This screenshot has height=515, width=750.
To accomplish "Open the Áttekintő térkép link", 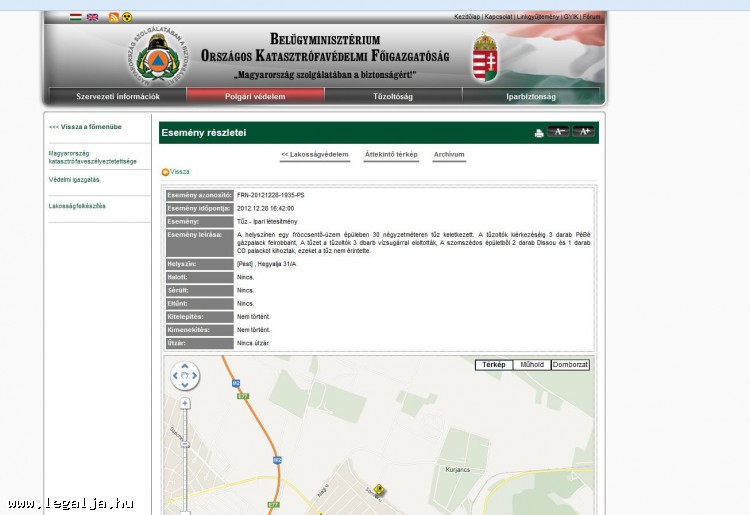I will (391, 155).
